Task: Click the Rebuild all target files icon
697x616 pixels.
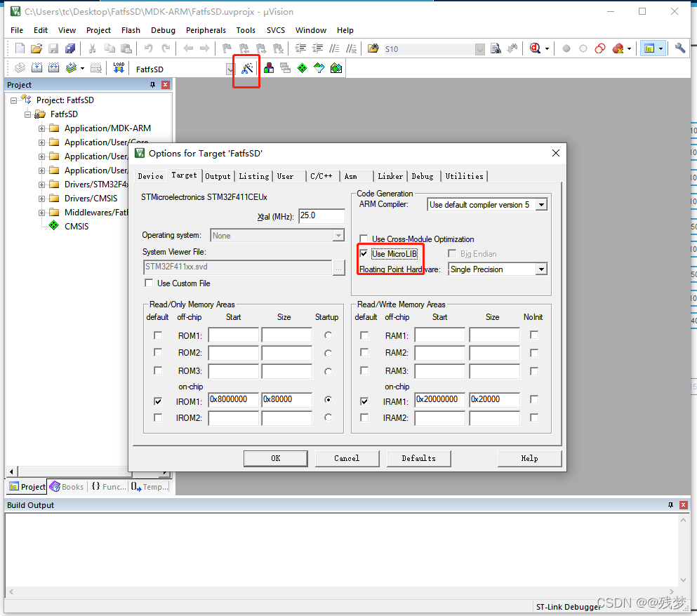Action: [53, 67]
